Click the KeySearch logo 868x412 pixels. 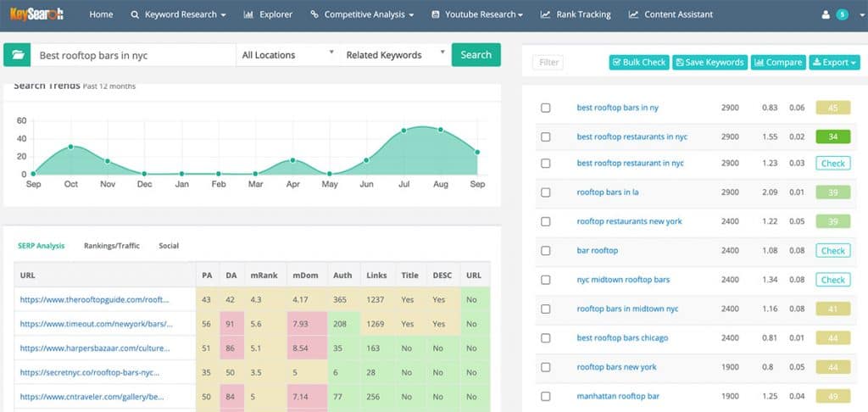click(x=36, y=14)
